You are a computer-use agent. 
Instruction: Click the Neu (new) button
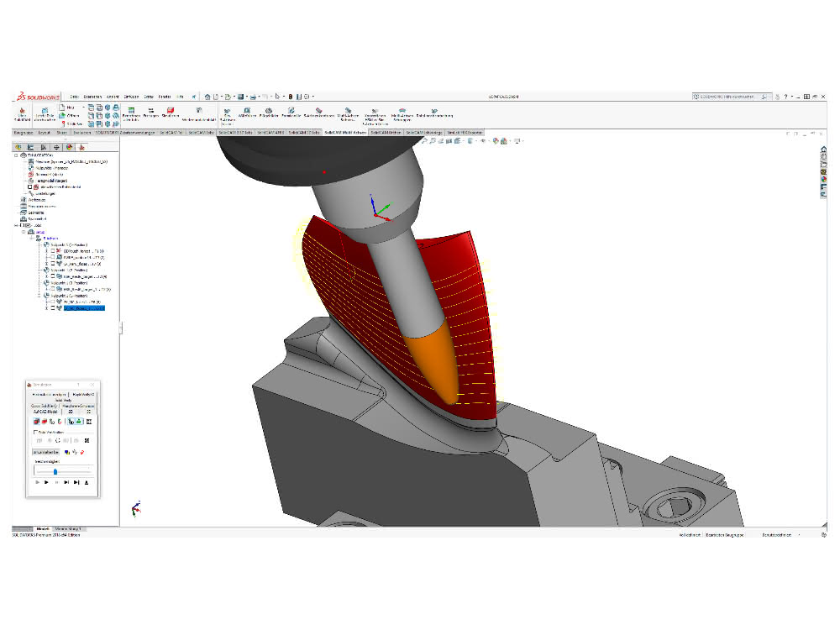pyautogui.click(x=67, y=108)
